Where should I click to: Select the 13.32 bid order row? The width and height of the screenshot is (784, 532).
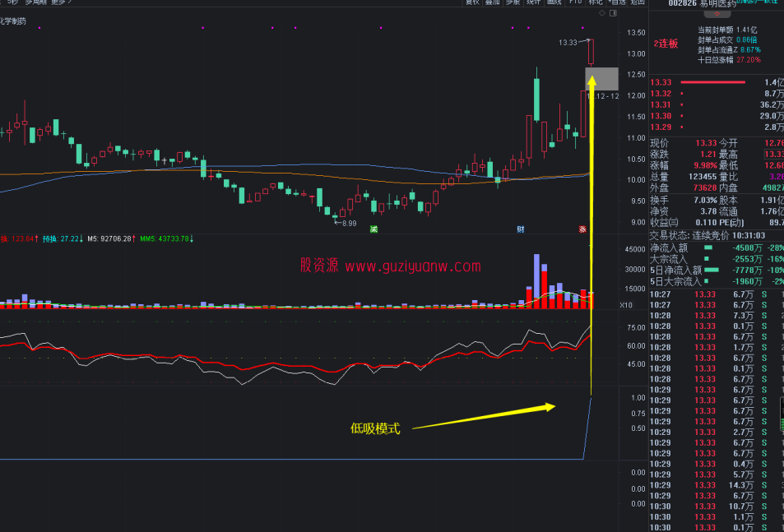point(717,94)
